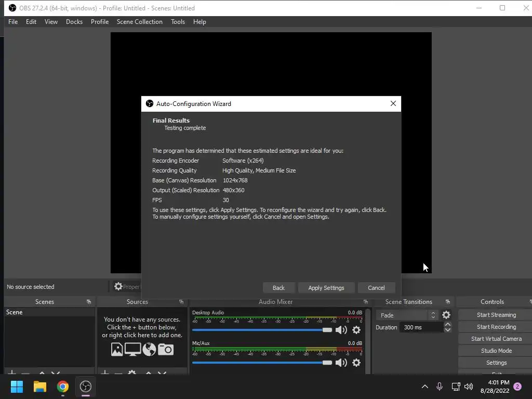Open the File menu
Screen dimensions: 532x399
tap(13, 22)
